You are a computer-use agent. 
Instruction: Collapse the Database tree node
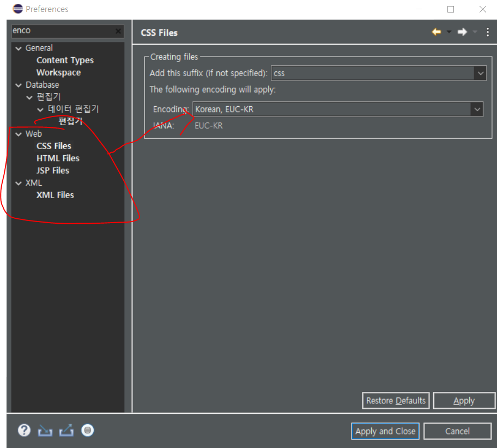(x=19, y=85)
